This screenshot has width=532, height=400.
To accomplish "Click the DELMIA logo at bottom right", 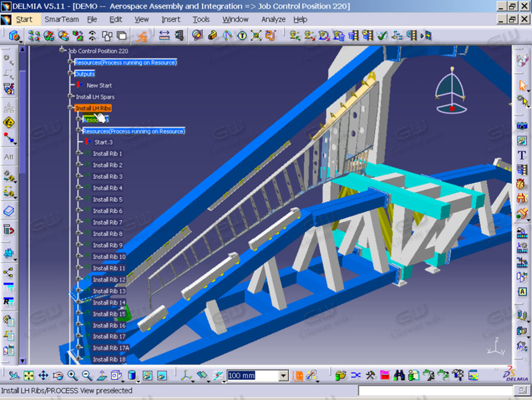I will tap(516, 374).
